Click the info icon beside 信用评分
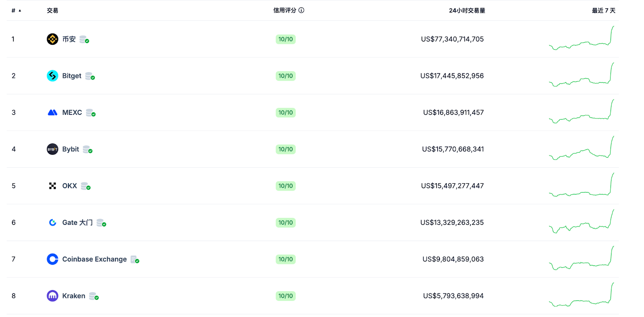 click(x=301, y=10)
